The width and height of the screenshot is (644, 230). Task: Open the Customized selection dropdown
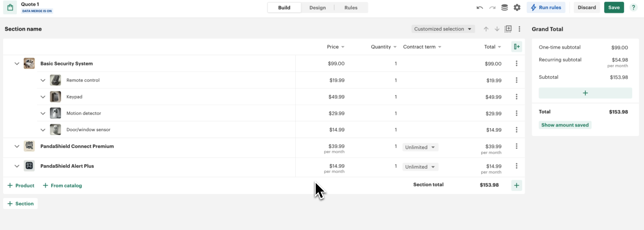pyautogui.click(x=443, y=29)
